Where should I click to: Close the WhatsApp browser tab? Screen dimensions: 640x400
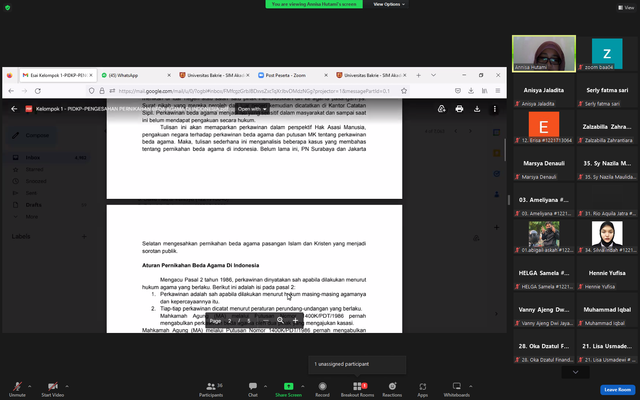pos(169,75)
